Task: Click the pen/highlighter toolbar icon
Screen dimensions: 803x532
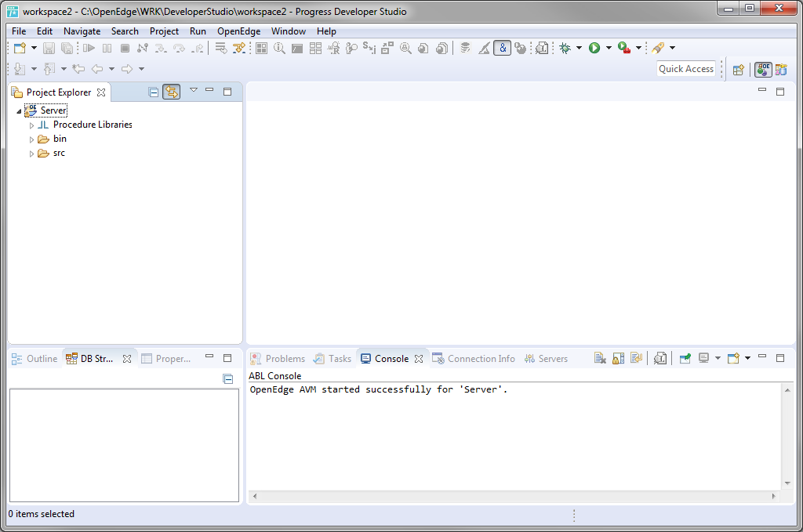Action: coord(658,48)
